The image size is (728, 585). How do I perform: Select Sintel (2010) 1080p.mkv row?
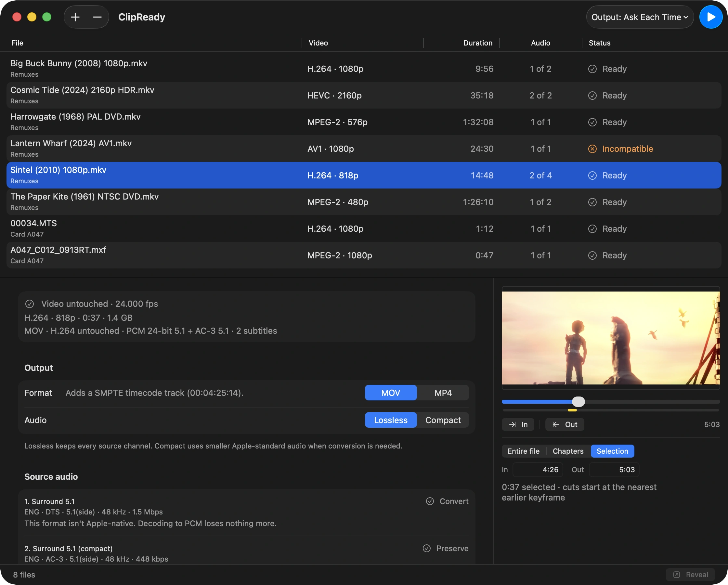point(364,175)
